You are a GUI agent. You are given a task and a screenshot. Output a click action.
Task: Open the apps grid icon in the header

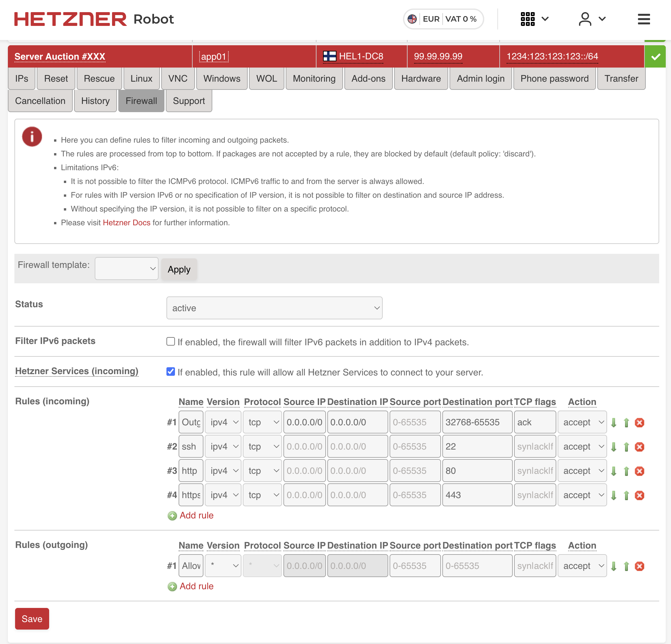point(528,19)
